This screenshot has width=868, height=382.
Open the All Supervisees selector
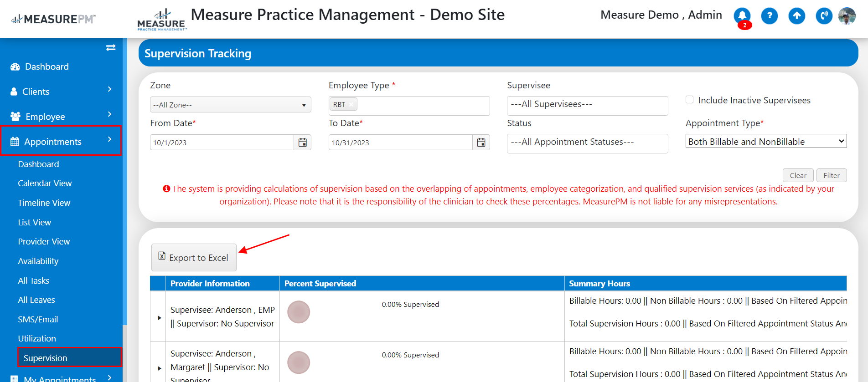click(588, 105)
